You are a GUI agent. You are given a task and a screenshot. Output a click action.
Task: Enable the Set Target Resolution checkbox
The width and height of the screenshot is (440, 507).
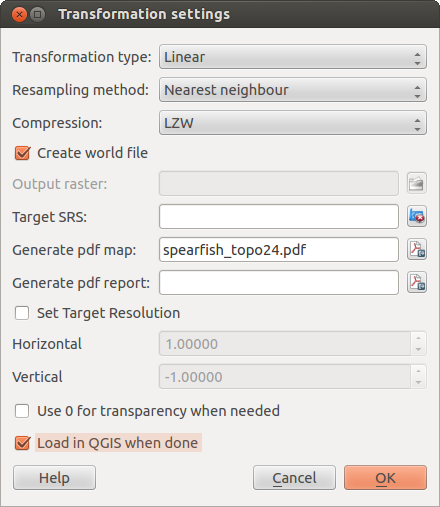click(x=22, y=313)
